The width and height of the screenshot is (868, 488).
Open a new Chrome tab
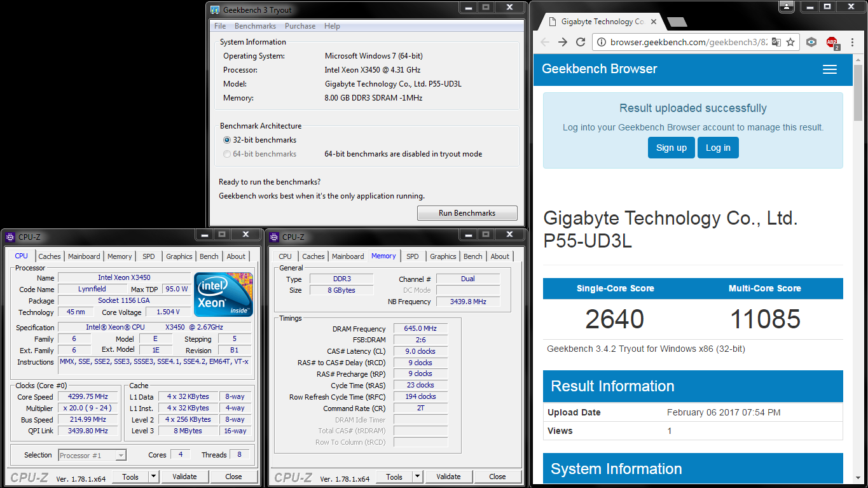[677, 22]
